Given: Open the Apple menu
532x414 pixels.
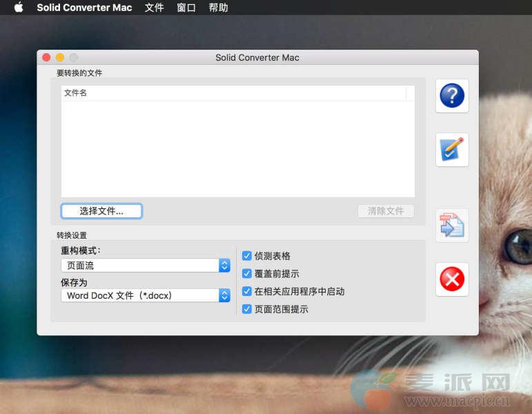Looking at the screenshot, I should pos(19,8).
